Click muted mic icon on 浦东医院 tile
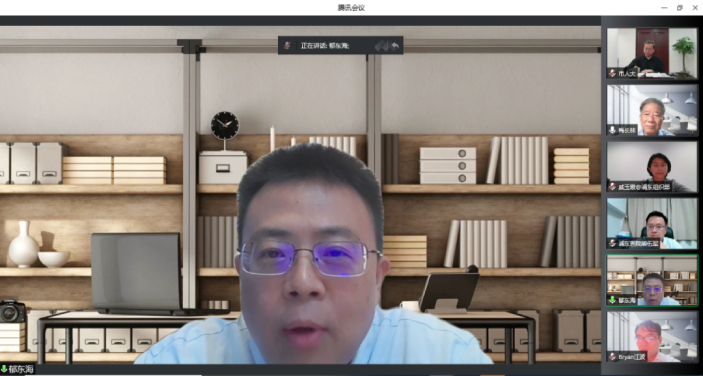The image size is (703, 376). tap(612, 243)
